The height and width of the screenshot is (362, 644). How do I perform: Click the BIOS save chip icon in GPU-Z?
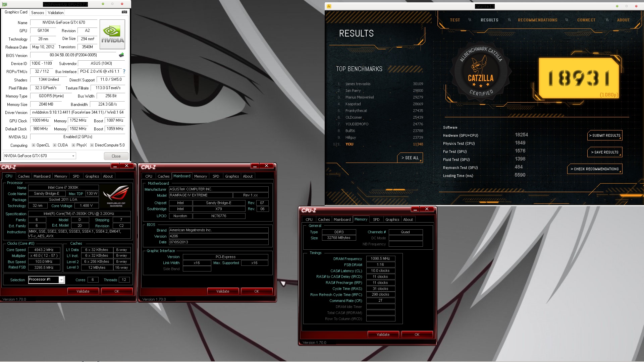(x=121, y=55)
